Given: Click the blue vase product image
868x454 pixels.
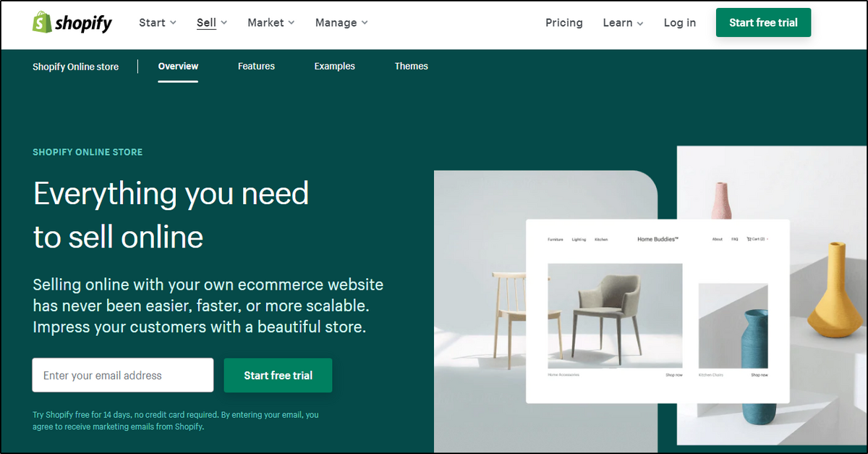Looking at the screenshot, I should (x=733, y=326).
